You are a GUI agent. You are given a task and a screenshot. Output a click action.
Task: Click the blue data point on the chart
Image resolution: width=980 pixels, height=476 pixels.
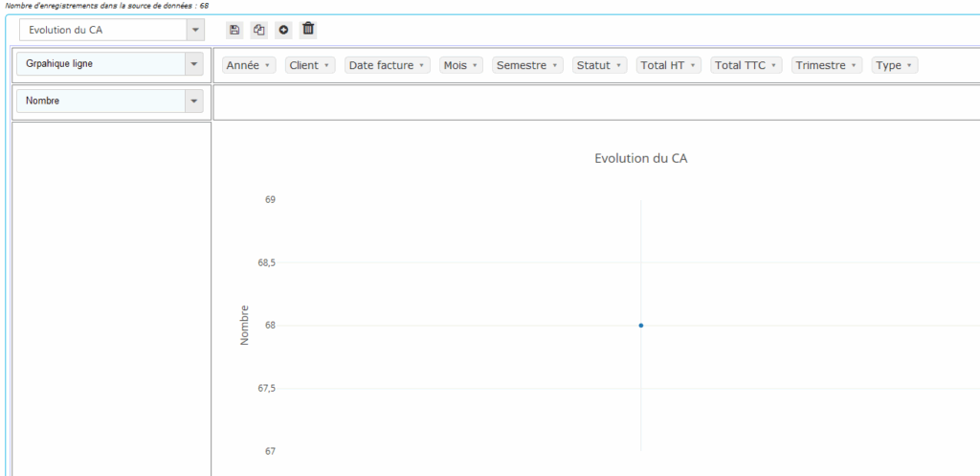coord(640,326)
